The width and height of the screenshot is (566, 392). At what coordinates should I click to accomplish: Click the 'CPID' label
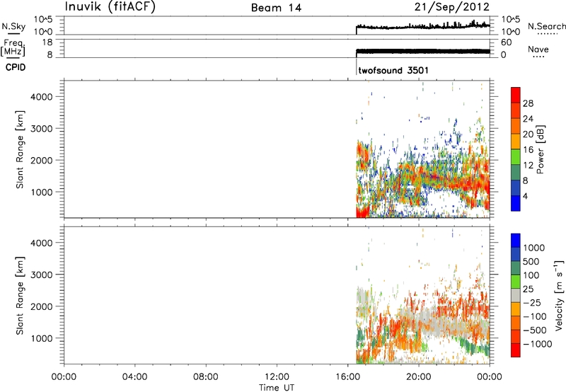point(16,67)
